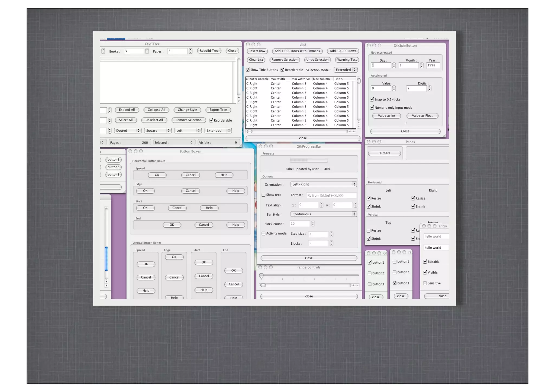
Task: Click the Value as Float button
Action: point(422,116)
